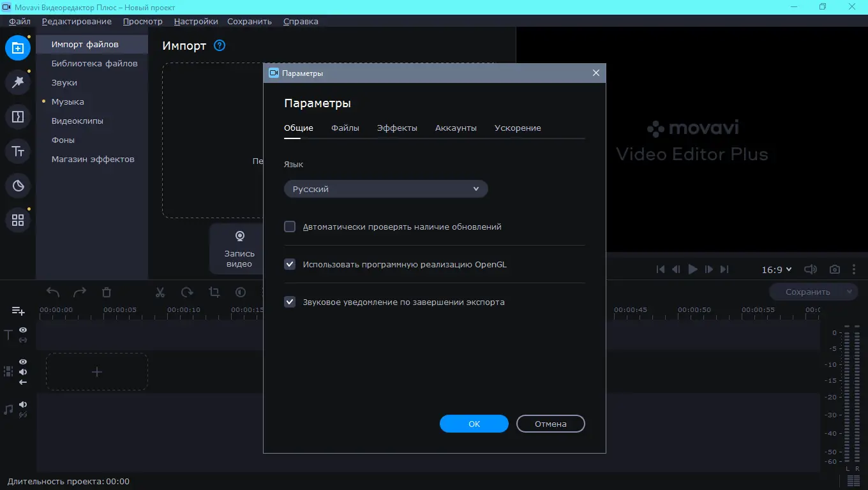Click the add track icon
The image size is (868, 490).
click(18, 311)
